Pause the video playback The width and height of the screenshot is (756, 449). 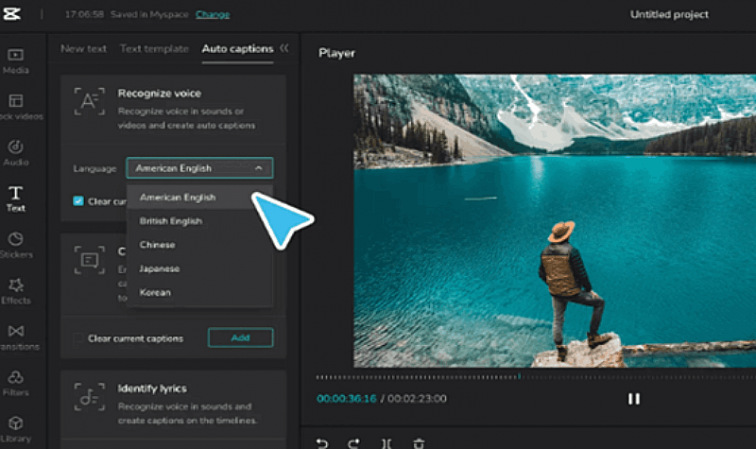click(x=633, y=398)
